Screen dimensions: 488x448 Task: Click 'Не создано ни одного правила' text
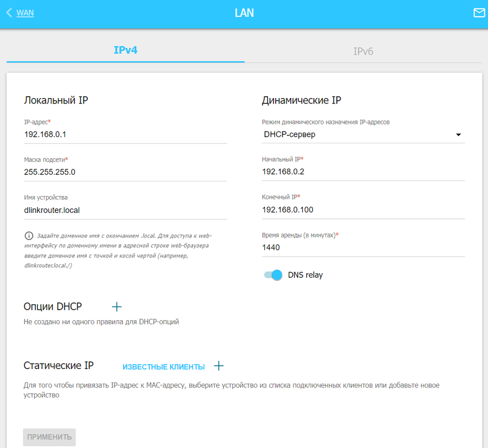[101, 321]
